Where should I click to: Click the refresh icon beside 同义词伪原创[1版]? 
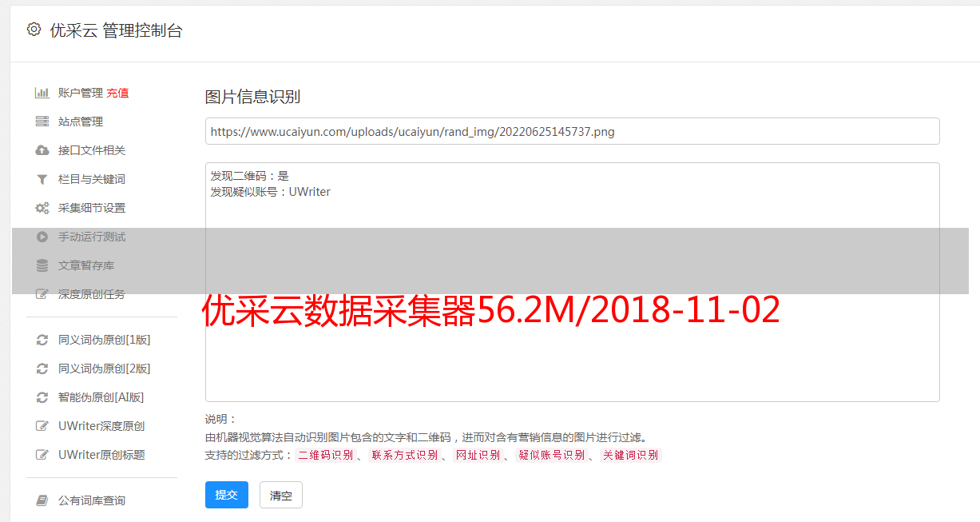coord(42,340)
